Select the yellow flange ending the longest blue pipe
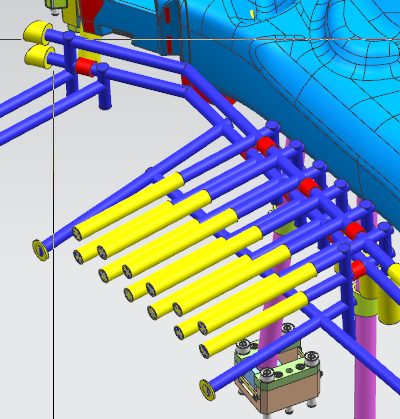Screen dimensions: 400x419 tap(41, 250)
